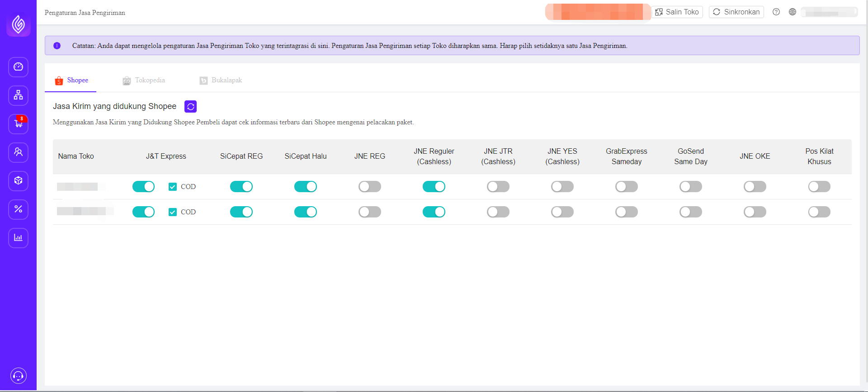This screenshot has width=868, height=392.
Task: Open the customer support headset icon
Action: click(x=19, y=376)
